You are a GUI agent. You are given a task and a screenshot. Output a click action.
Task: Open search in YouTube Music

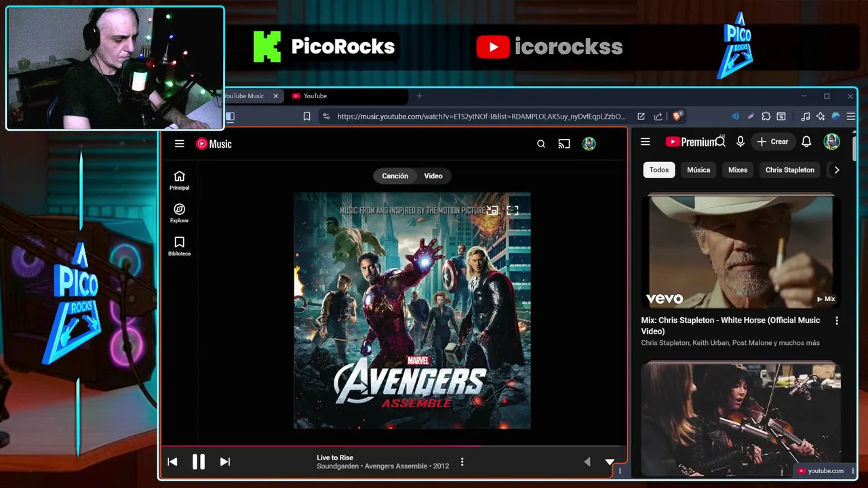click(541, 144)
